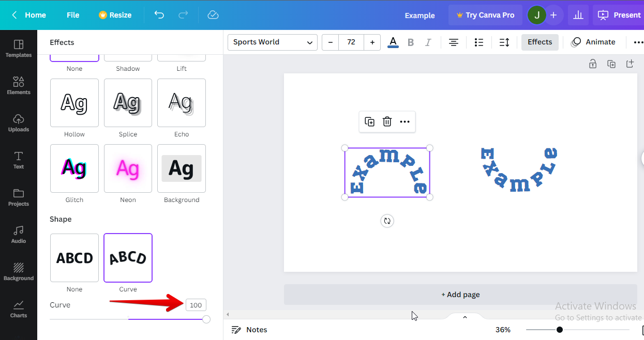Click the Add page button

click(460, 295)
